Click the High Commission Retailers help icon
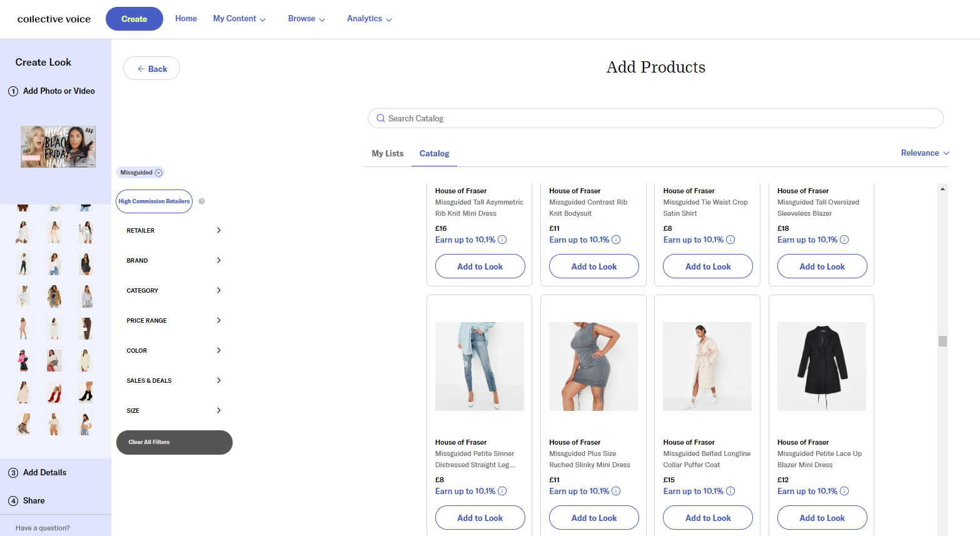This screenshot has width=980, height=536. (x=201, y=201)
